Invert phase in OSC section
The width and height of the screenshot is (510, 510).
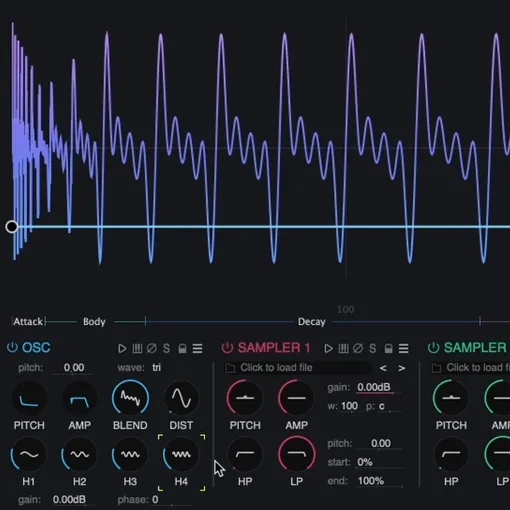152,348
